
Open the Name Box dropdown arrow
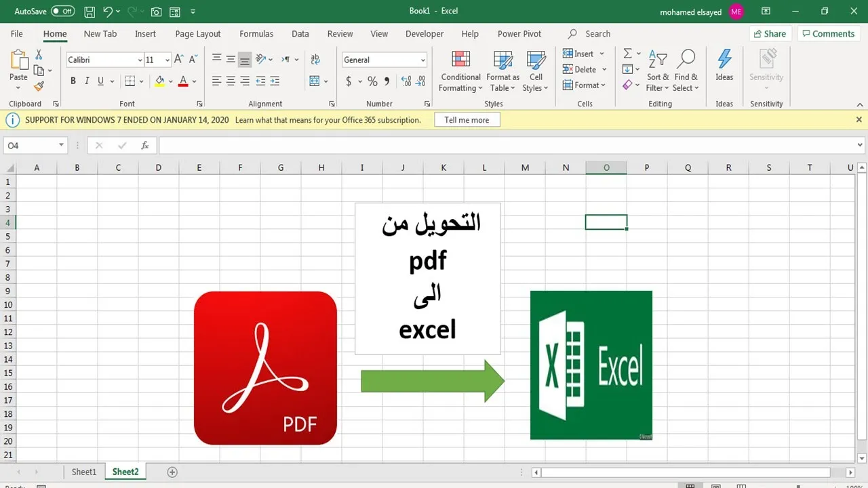tap(61, 145)
